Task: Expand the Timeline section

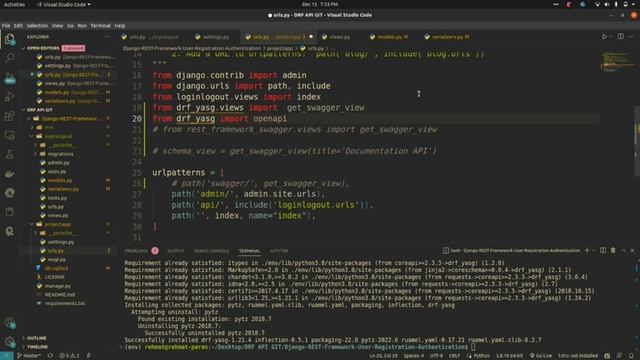Action: pyautogui.click(x=37, y=347)
